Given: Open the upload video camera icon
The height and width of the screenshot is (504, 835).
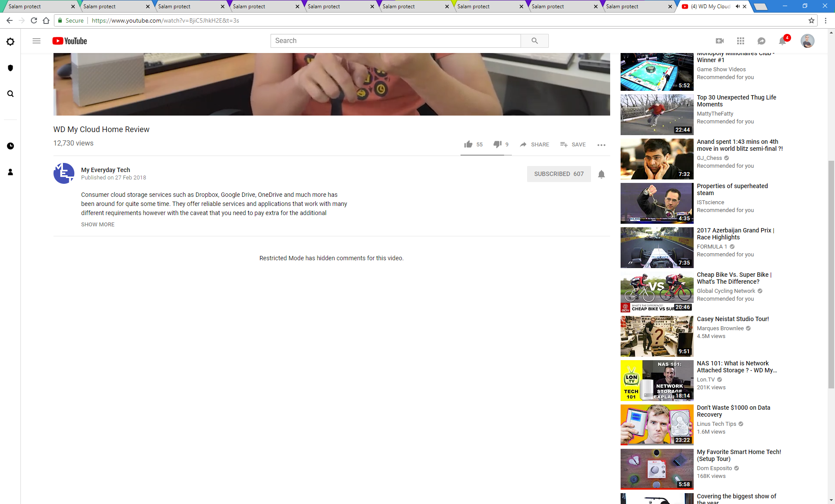Looking at the screenshot, I should (x=720, y=41).
